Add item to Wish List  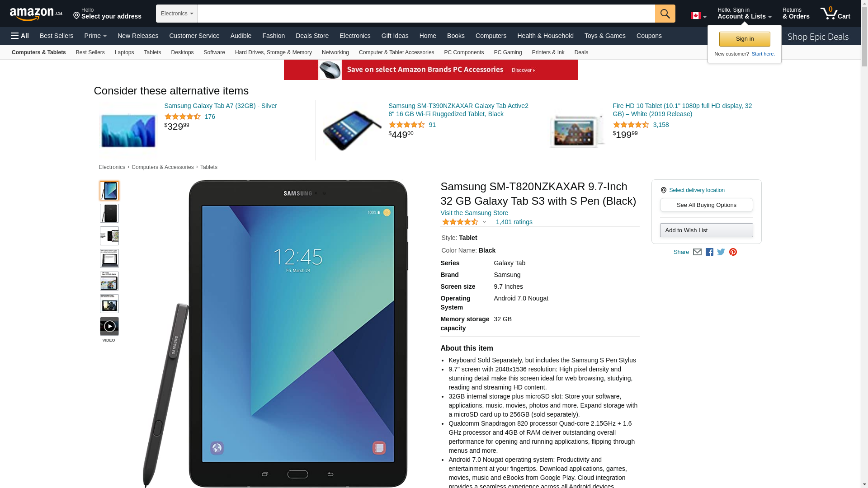(x=706, y=230)
